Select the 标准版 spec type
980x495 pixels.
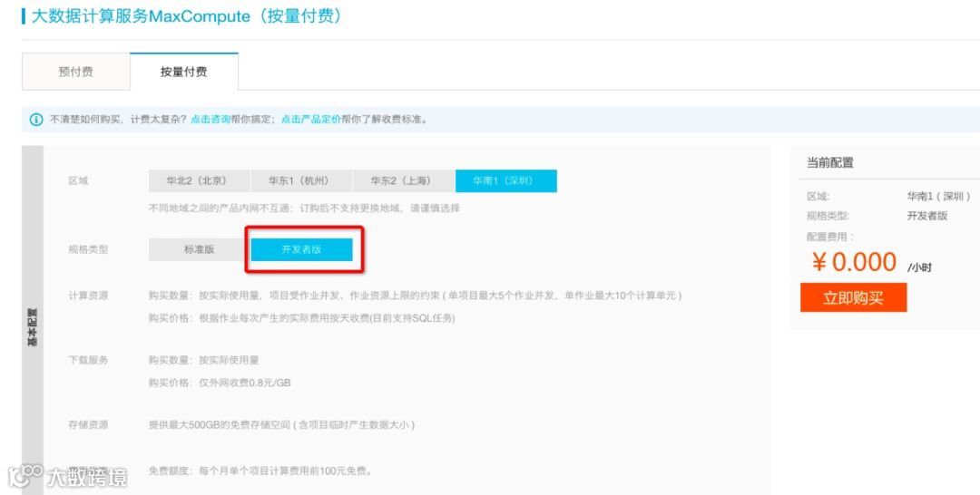[x=200, y=249]
